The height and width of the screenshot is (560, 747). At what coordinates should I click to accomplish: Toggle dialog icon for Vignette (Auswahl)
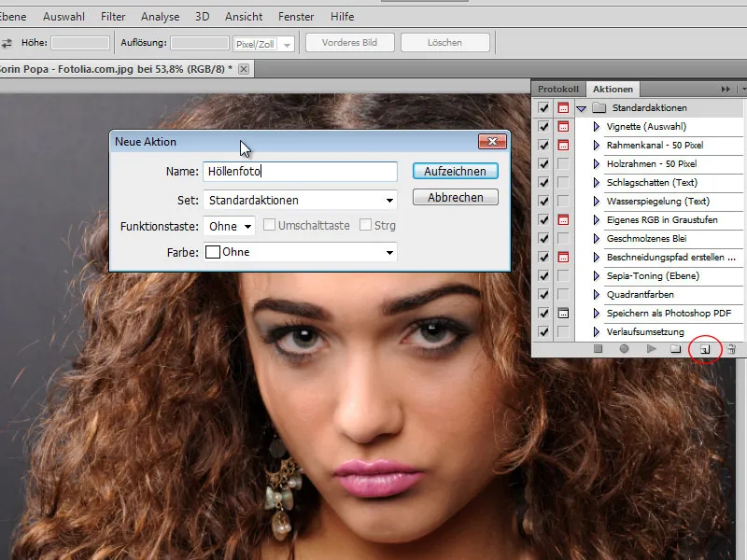(x=563, y=127)
